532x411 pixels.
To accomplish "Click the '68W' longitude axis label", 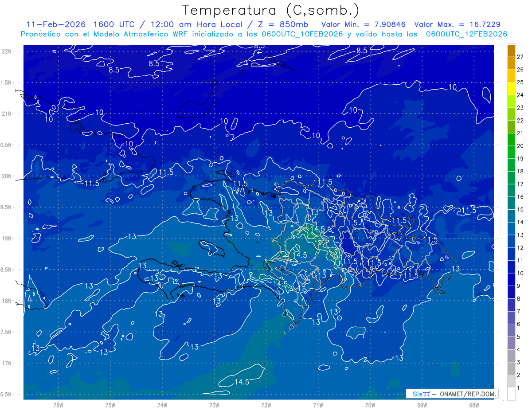I will coord(474,405).
